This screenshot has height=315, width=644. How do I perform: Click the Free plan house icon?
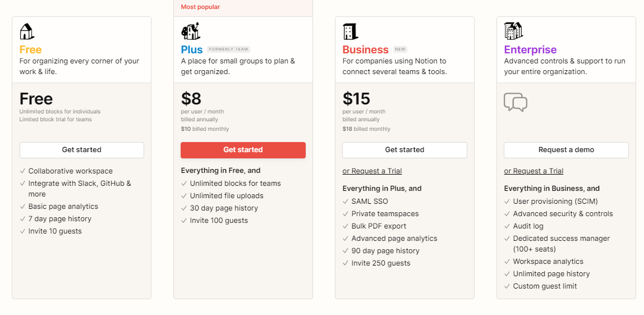(x=27, y=31)
